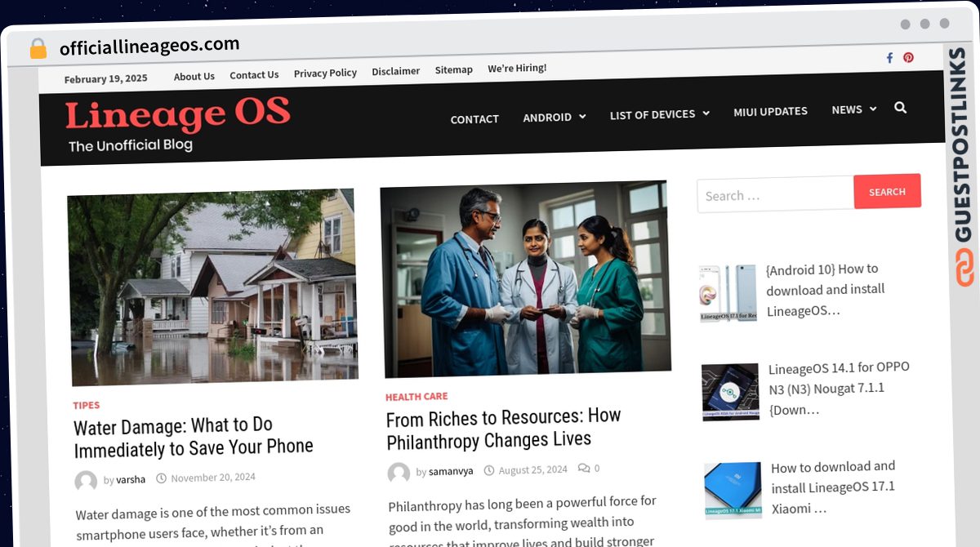Click the comments bubble icon showing 0
The height and width of the screenshot is (547, 980).
pos(583,468)
